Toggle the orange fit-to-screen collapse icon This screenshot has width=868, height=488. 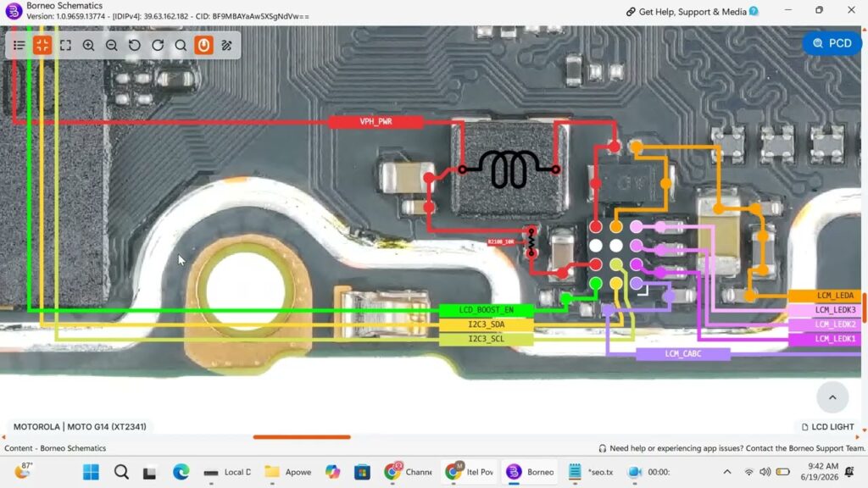click(x=42, y=46)
